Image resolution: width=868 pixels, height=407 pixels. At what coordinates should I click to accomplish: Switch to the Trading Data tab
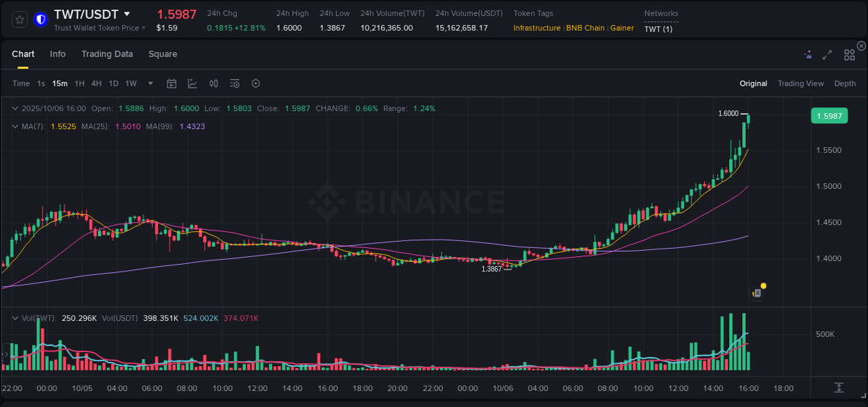coord(107,53)
